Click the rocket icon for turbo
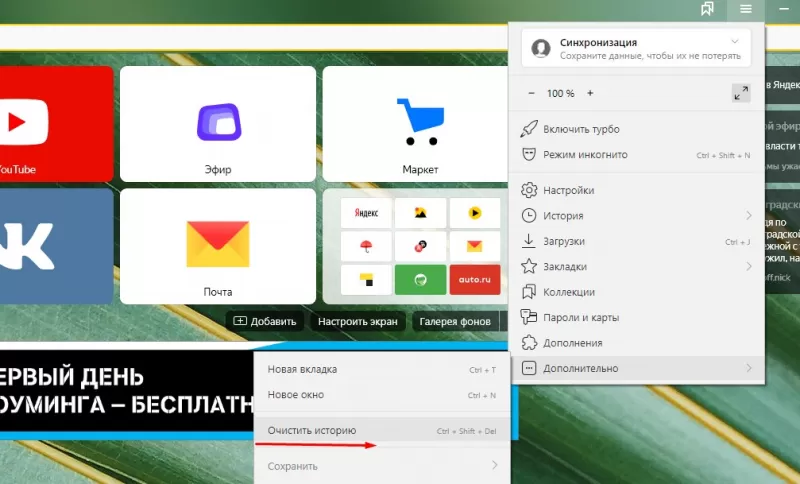This screenshot has height=484, width=800. [x=529, y=129]
